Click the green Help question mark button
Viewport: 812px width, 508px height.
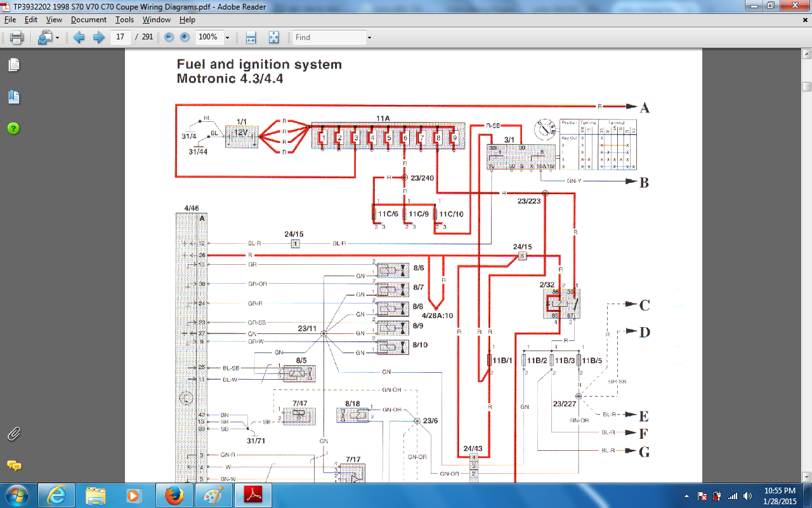13,128
